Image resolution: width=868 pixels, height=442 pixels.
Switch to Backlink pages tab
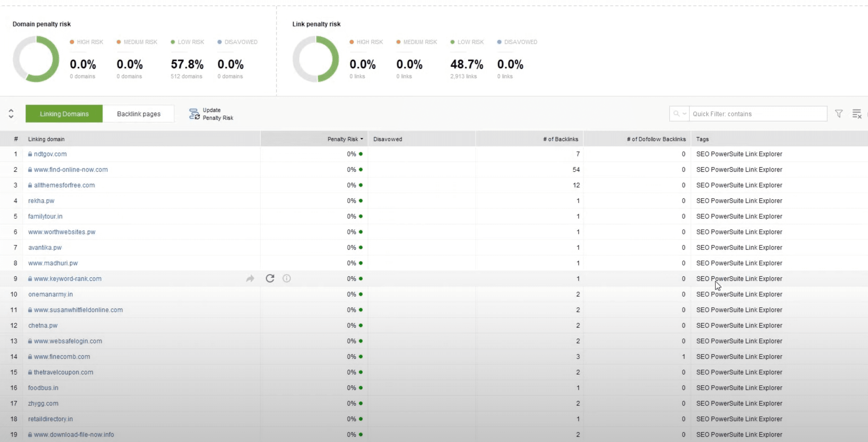click(x=138, y=113)
